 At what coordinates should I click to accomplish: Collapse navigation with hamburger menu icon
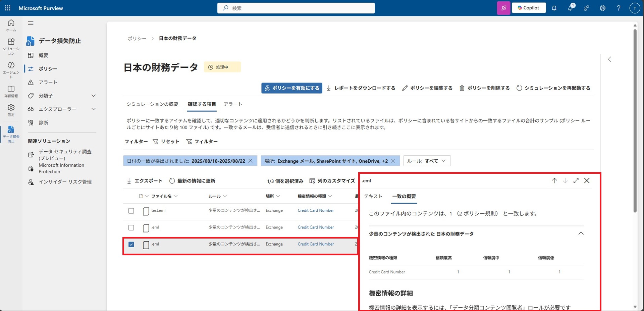click(x=31, y=23)
